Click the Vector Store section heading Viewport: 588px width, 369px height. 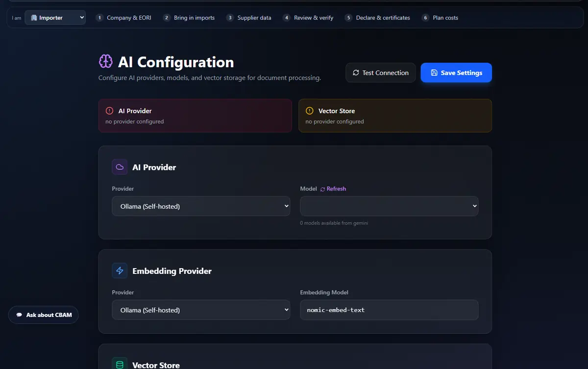(156, 365)
